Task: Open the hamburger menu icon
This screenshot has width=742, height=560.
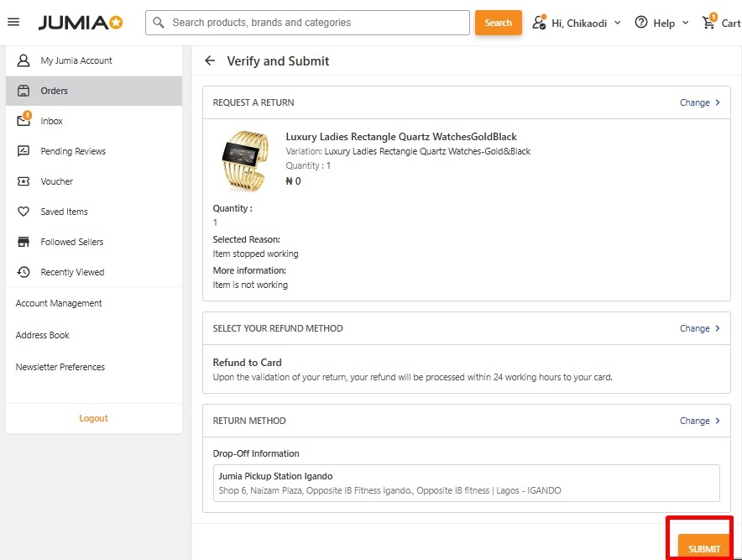Action: (x=13, y=22)
